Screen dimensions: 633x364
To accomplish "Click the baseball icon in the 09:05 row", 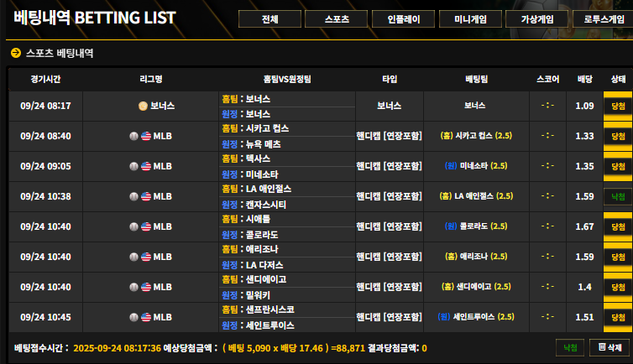I will 133,166.
